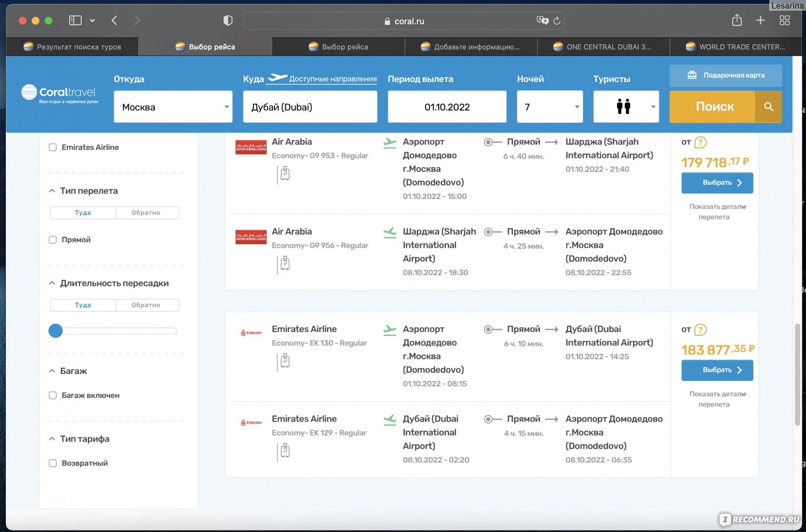
Task: Click the layover duration slider handle
Action: point(55,331)
